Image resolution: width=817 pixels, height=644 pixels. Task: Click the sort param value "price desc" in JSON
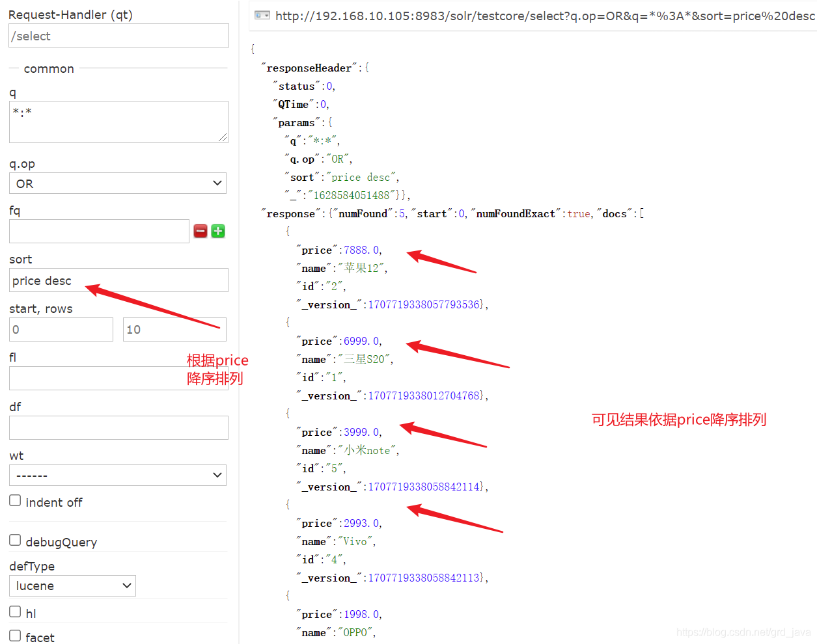point(361,178)
